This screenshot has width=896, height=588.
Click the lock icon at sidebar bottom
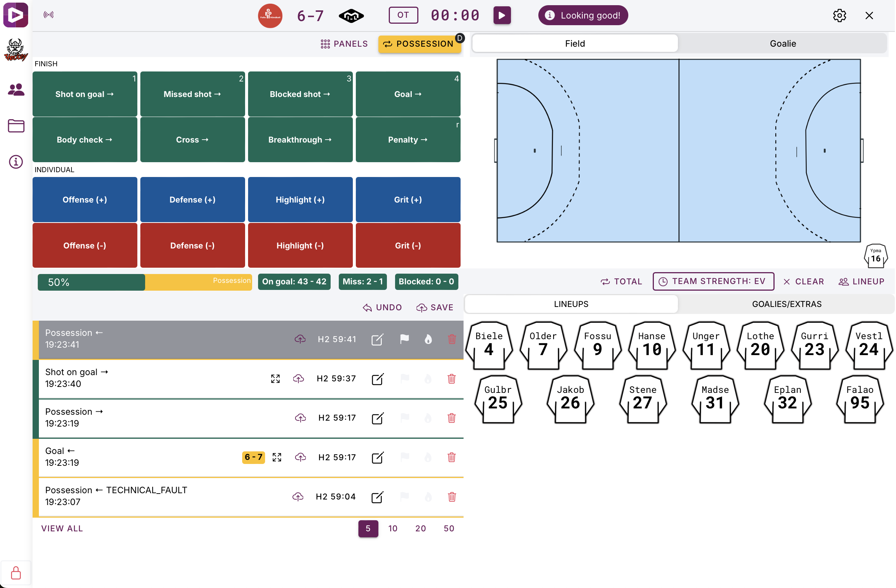[16, 573]
